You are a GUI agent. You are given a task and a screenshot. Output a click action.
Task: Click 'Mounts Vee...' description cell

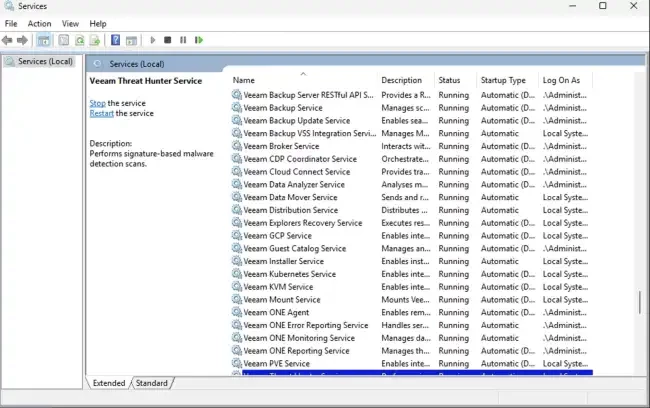coord(406,299)
